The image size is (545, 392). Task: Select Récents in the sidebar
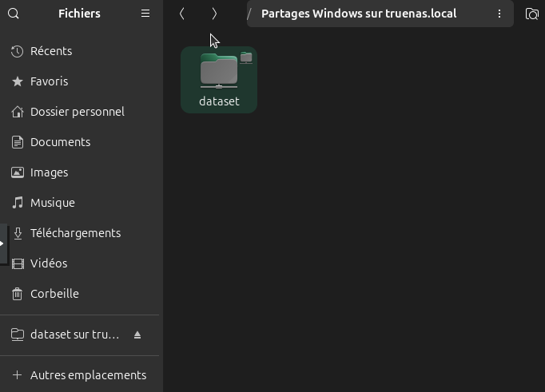click(x=51, y=51)
